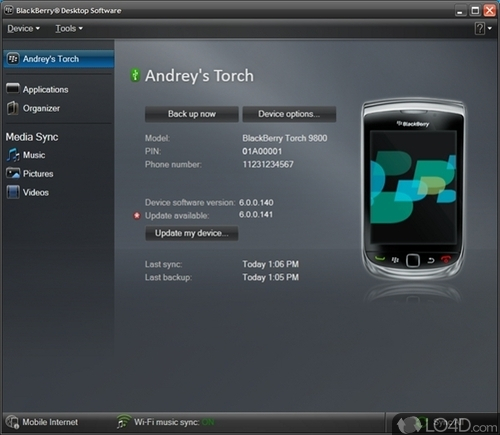Click the BlackBerry icon beside Andrey's Torch
Viewport: 500px width, 435px height.
click(13, 59)
